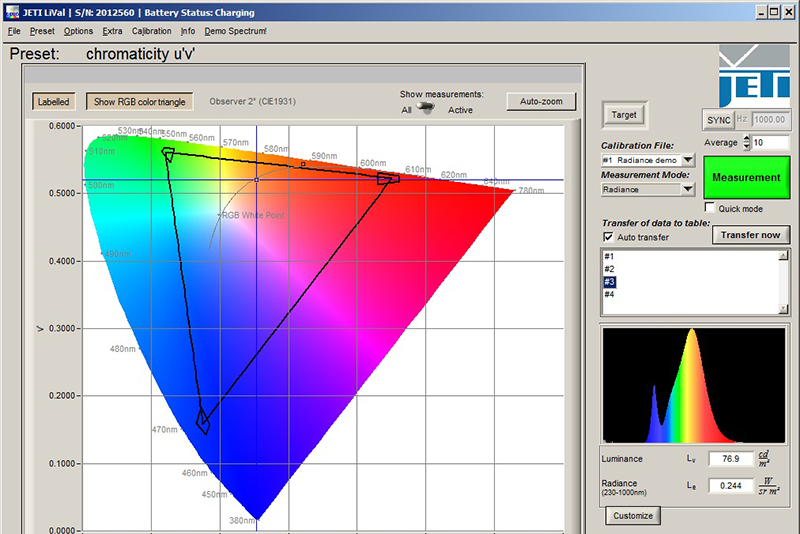800x534 pixels.
Task: Click the blue vertex marker of RGB triangle
Action: pos(203,421)
